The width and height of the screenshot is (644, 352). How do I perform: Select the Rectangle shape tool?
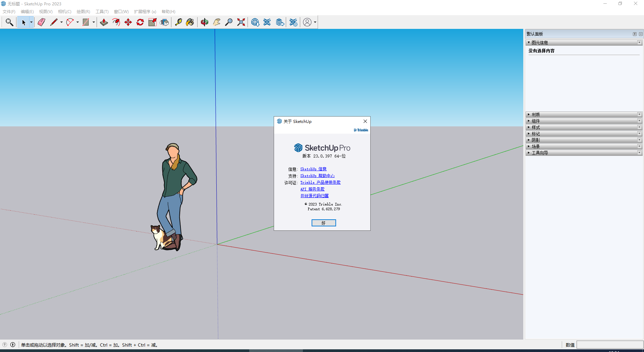click(x=86, y=22)
